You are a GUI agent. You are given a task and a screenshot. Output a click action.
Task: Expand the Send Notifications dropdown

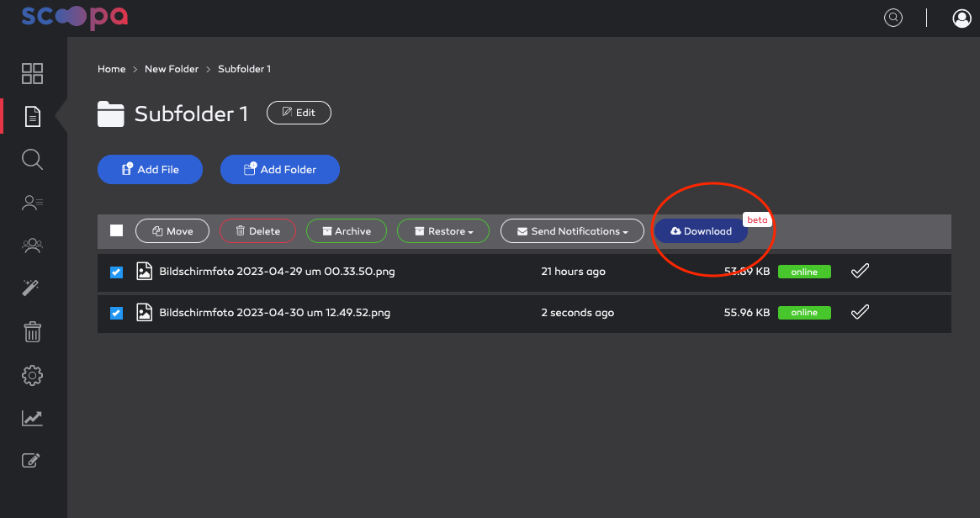click(x=573, y=231)
